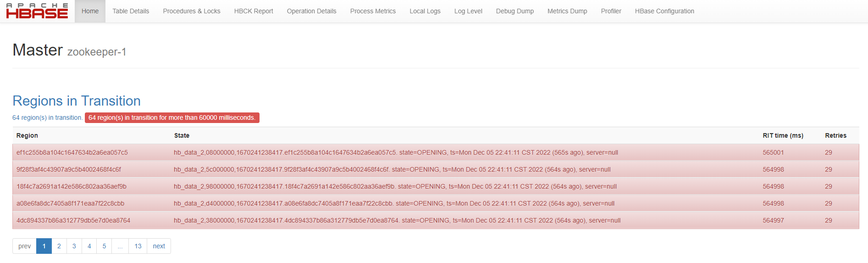Open the Home tab

[90, 11]
